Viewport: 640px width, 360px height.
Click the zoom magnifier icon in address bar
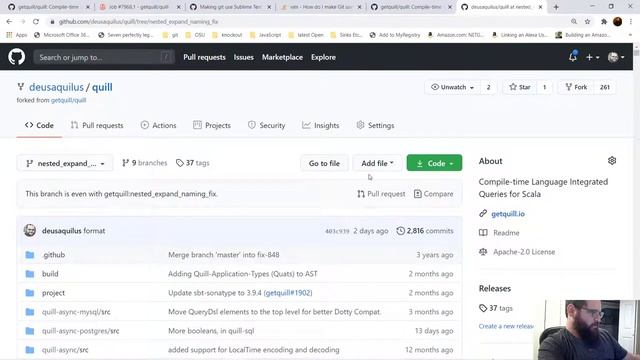tap(574, 22)
